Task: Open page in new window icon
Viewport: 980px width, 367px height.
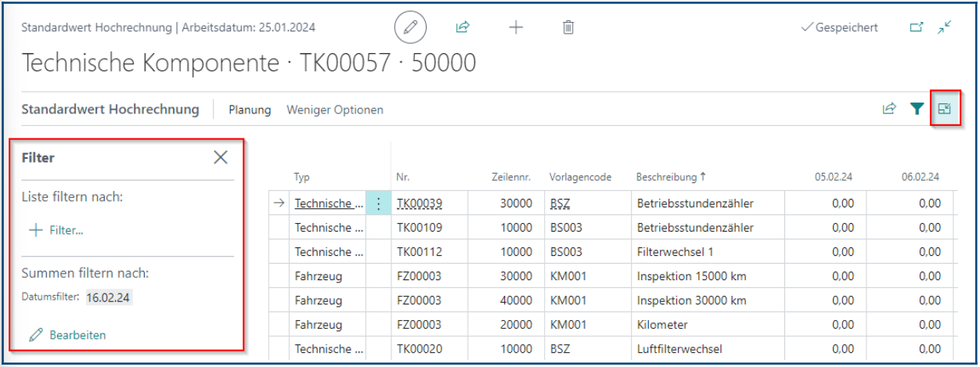Action: [x=917, y=27]
